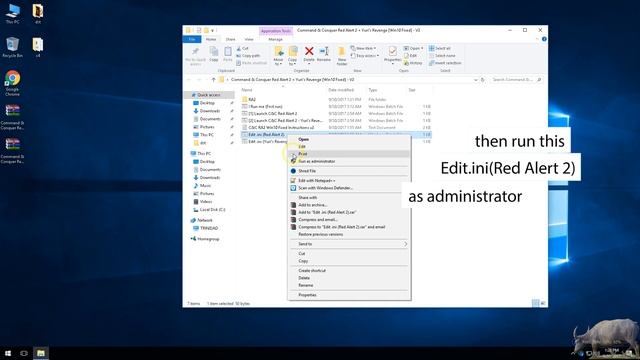Click Paste shortcut in the ribbon
Image resolution: width=640 pixels, height=360 pixels.
tap(251, 63)
